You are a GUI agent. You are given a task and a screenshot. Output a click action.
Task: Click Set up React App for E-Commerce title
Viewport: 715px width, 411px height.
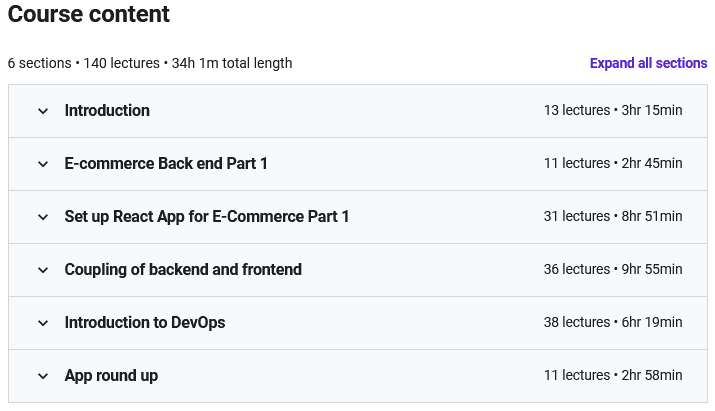point(207,217)
